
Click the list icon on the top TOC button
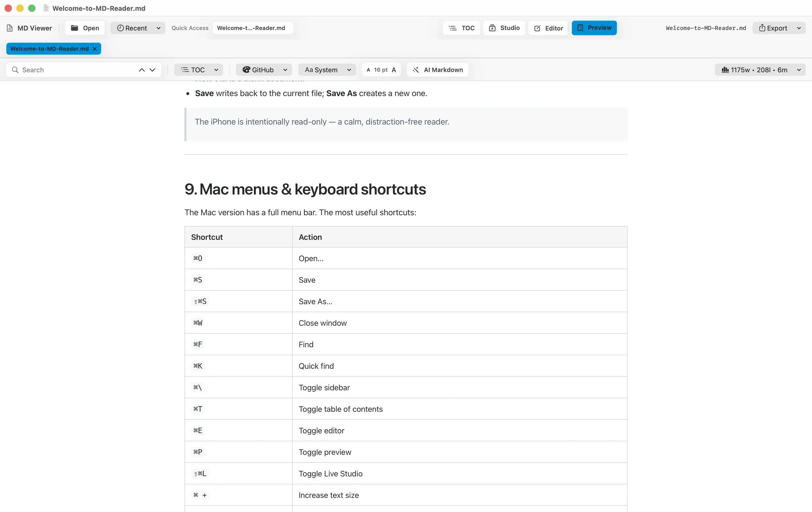452,28
